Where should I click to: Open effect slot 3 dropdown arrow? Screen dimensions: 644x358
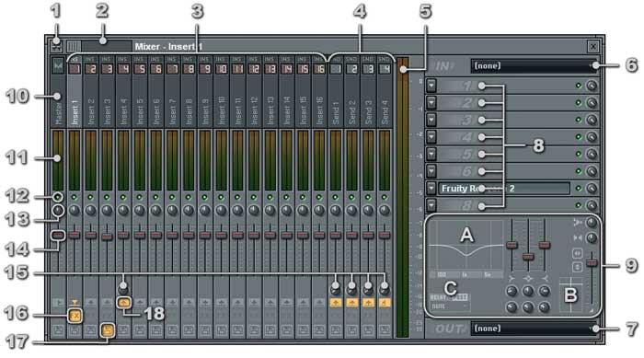tap(431, 120)
